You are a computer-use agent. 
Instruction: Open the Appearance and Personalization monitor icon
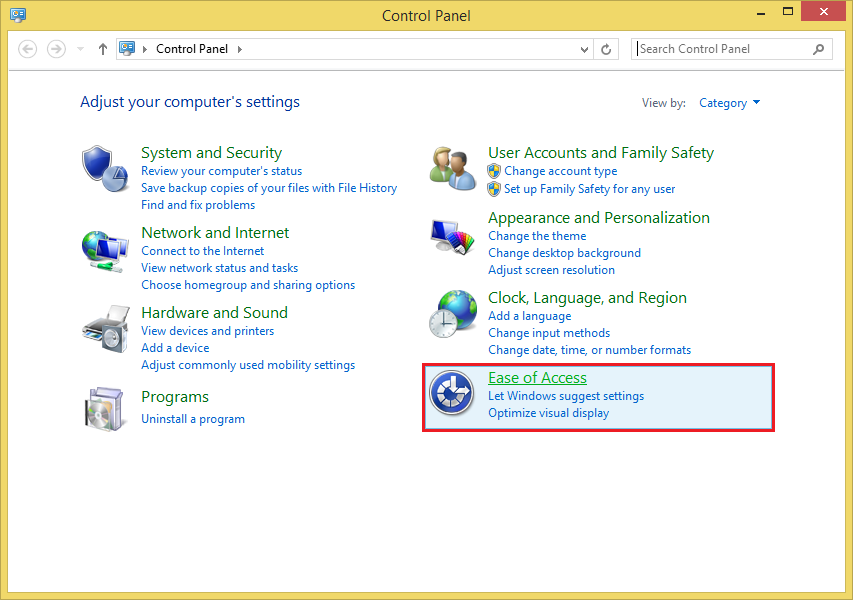point(453,237)
